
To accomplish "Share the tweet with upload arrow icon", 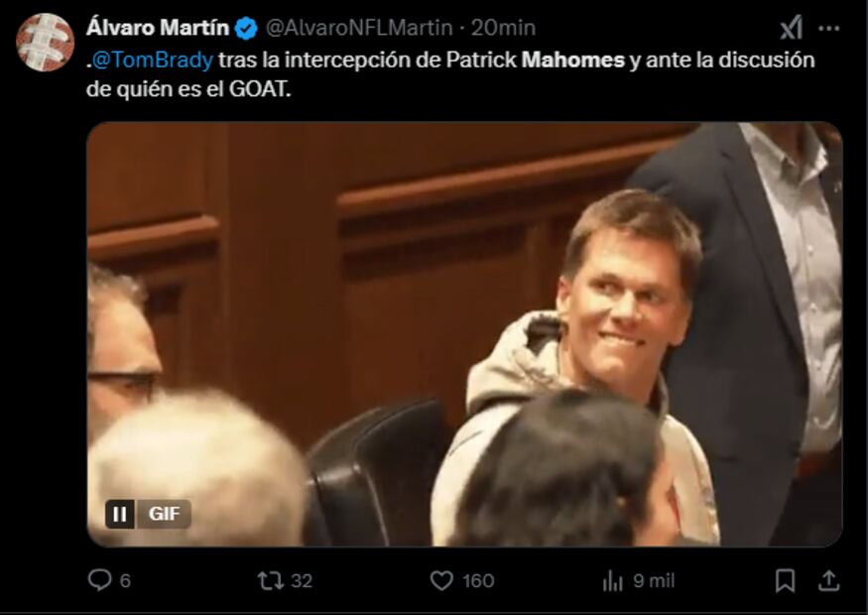I will (828, 580).
